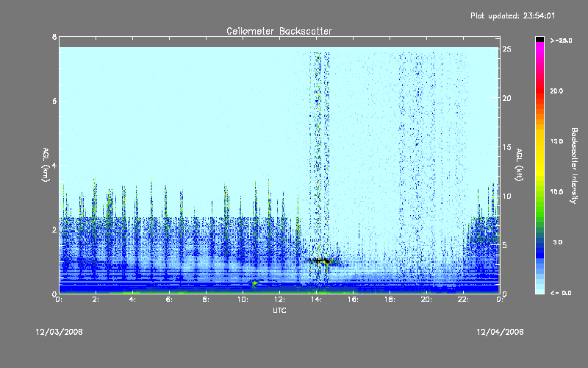Click the '<= 0.0' colorbar minimum label
Screen dimensions: 588x368
coord(561,292)
